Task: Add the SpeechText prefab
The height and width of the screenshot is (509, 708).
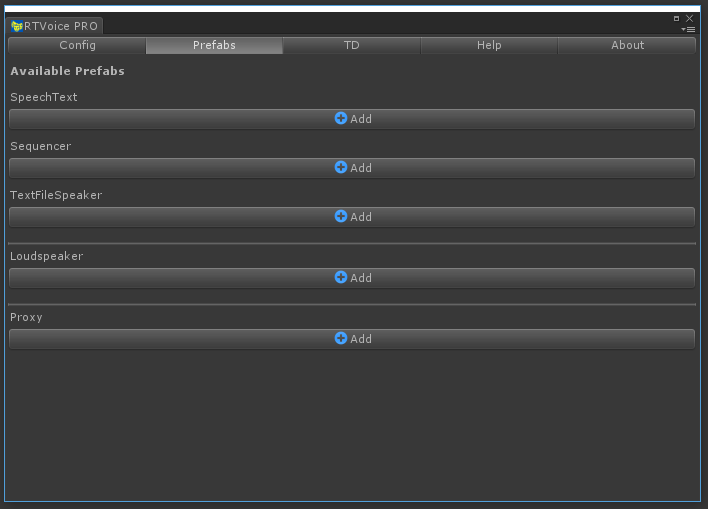Action: tap(352, 119)
